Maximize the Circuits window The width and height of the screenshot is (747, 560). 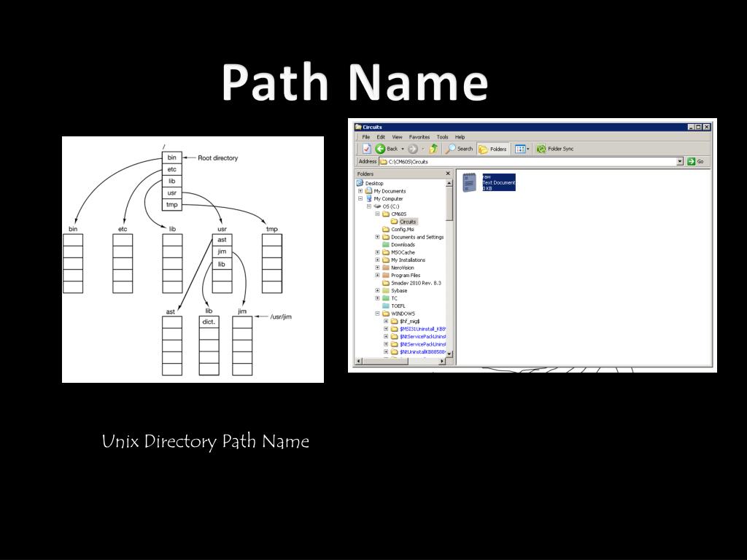tap(698, 127)
